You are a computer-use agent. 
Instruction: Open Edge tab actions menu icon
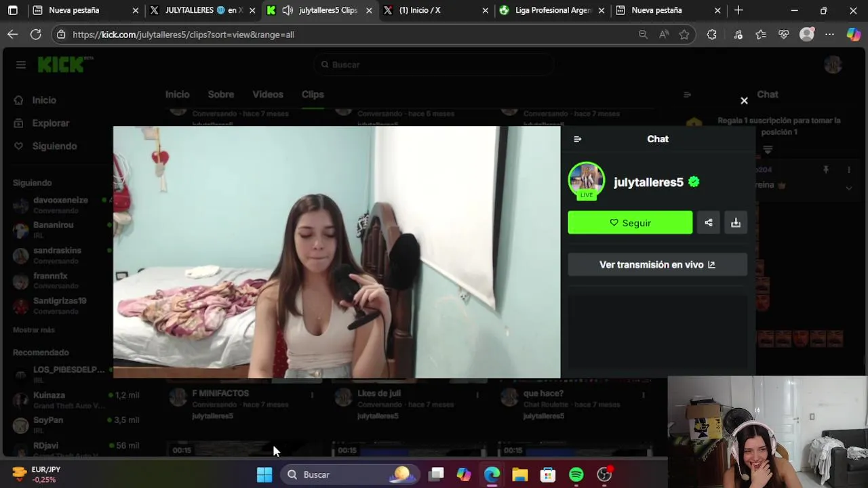[13, 10]
